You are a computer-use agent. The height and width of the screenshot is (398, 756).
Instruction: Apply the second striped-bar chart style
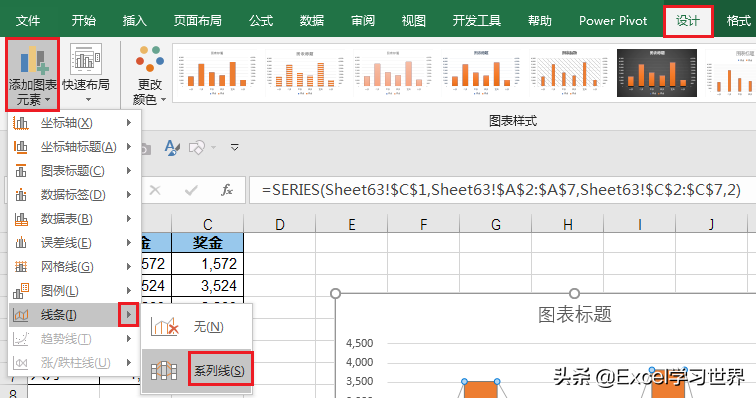pyautogui.click(x=304, y=72)
